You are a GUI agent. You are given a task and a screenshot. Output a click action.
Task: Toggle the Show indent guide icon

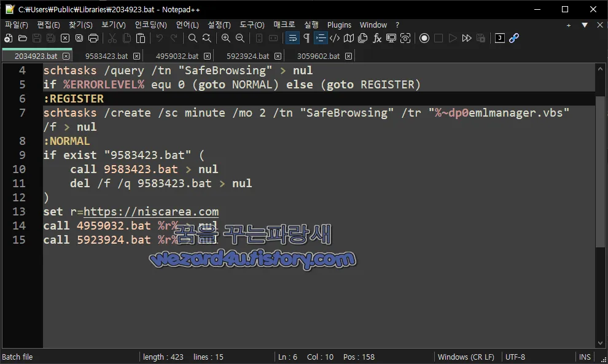321,38
